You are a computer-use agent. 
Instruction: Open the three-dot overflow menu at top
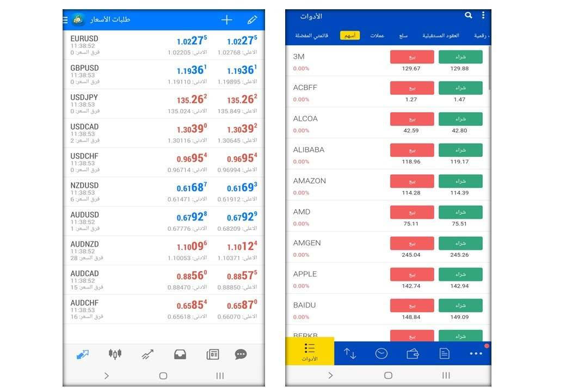pos(483,15)
